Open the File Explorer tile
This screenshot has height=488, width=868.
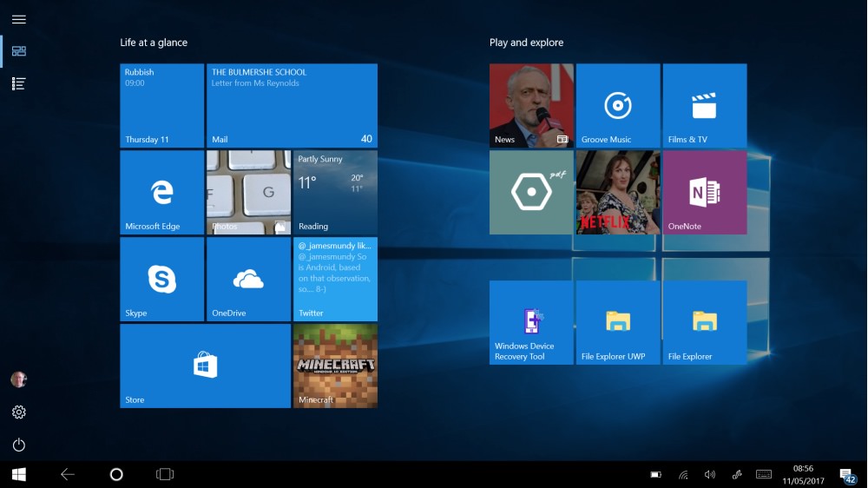point(705,322)
